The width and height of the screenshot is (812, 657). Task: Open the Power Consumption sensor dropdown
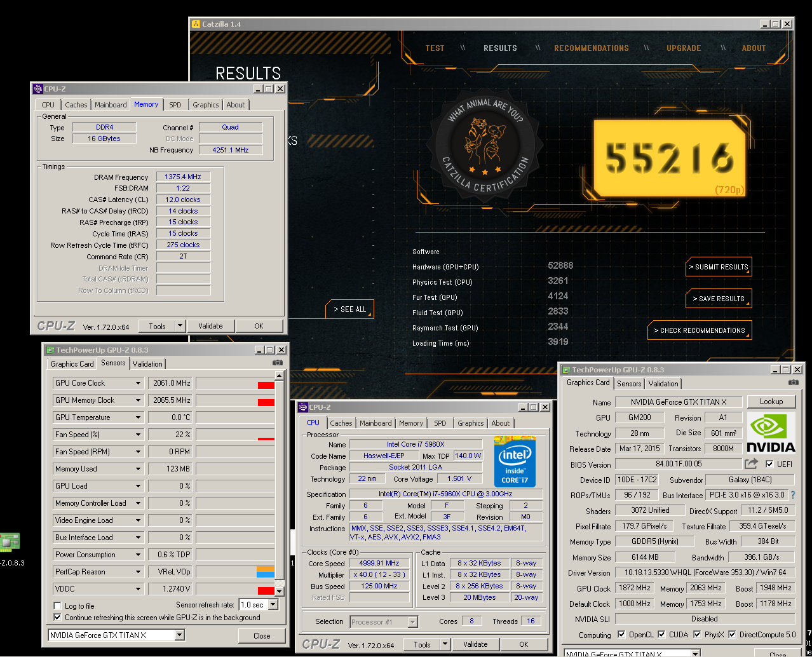click(138, 555)
